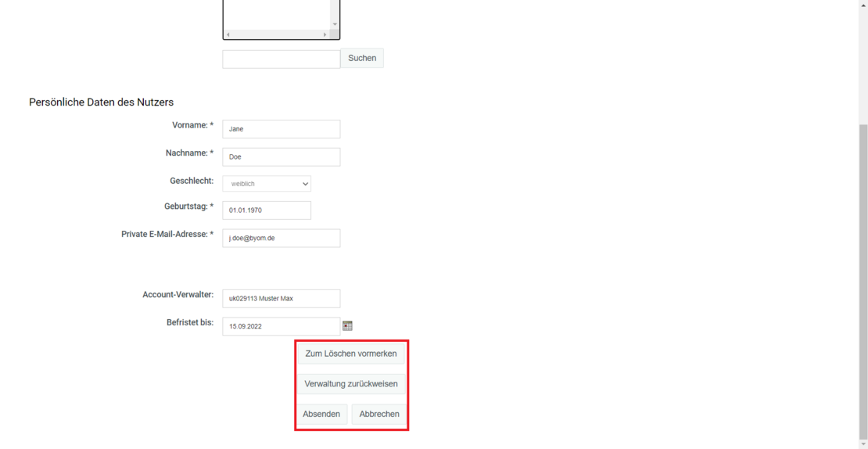Click the list box's left scroll arrow
The height and width of the screenshot is (449, 868).
pos(228,34)
